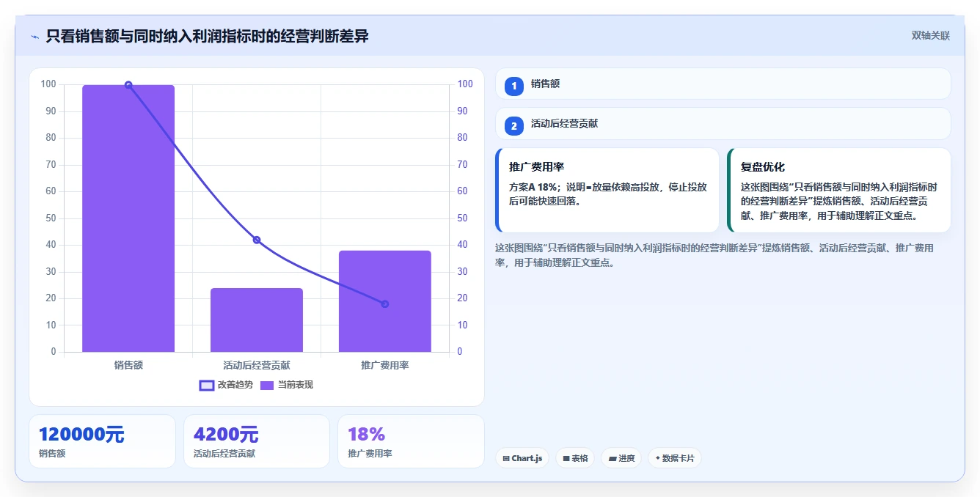Click the 数据卡片 tag
Image resolution: width=980 pixels, height=497 pixels.
[675, 458]
